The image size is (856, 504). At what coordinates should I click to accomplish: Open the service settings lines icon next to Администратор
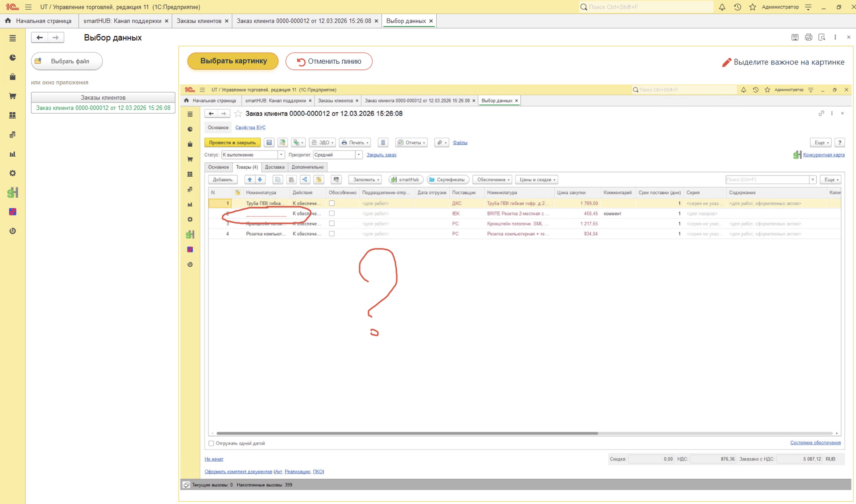click(808, 7)
